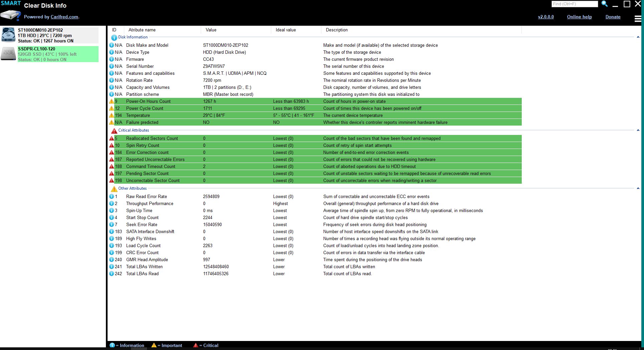Select the Throughput Performance row

pos(315,203)
